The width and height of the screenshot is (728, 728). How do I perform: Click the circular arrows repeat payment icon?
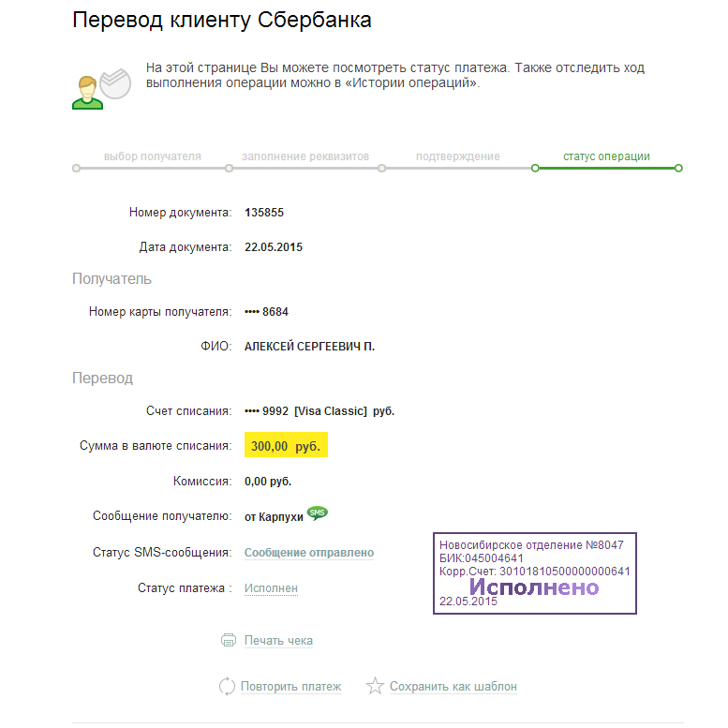[227, 687]
